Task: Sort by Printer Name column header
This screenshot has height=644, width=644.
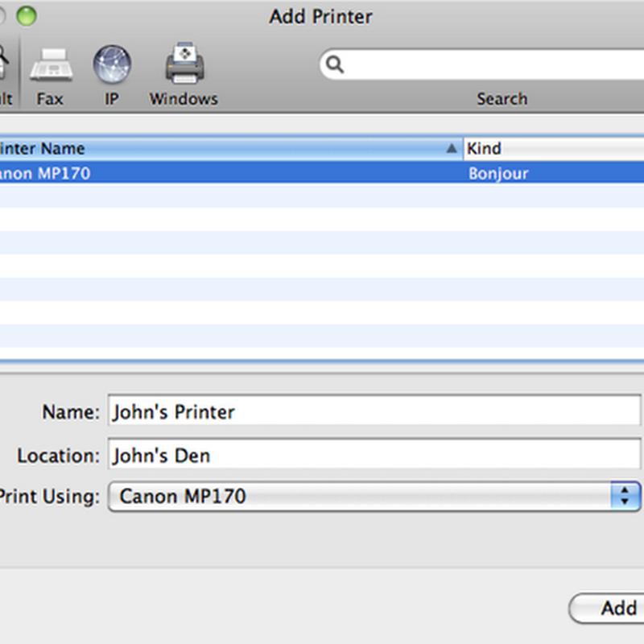Action: pos(231,148)
